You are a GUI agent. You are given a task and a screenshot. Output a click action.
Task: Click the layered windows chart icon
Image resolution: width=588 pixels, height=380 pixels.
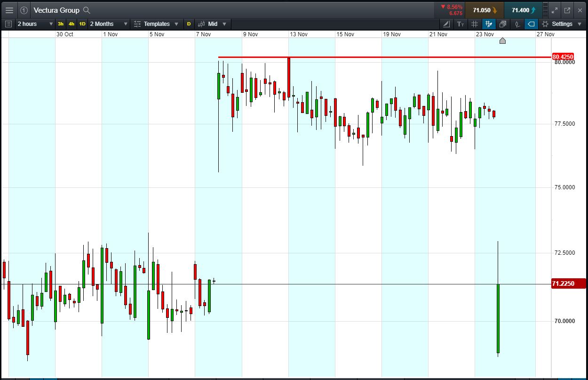click(x=503, y=24)
